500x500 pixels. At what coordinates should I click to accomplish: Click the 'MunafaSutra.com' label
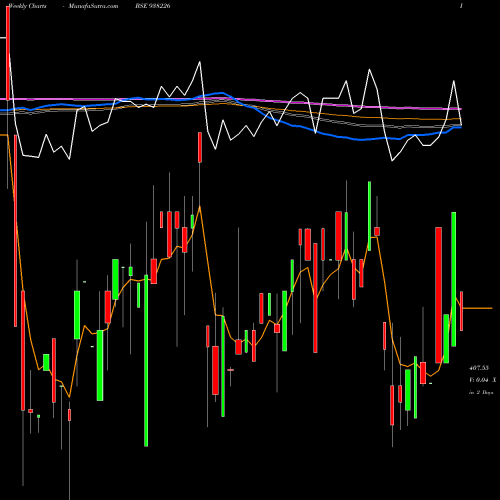click(93, 6)
